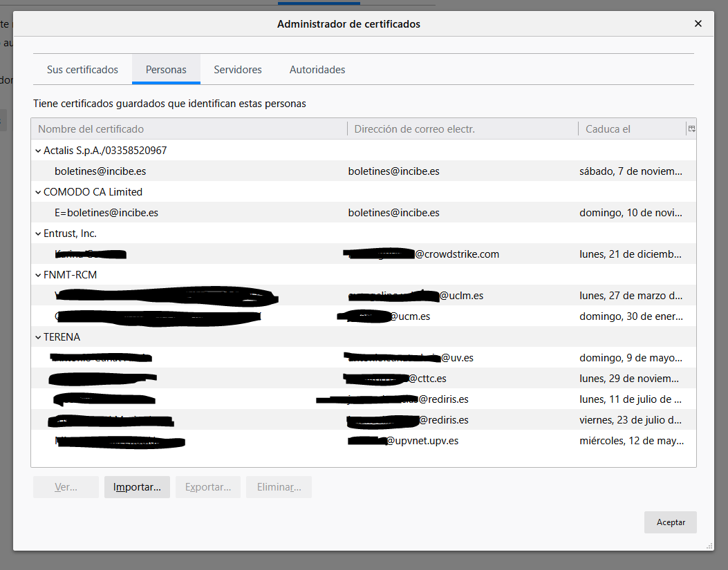Select the certificate with @crowdstrike.com email

[456, 254]
